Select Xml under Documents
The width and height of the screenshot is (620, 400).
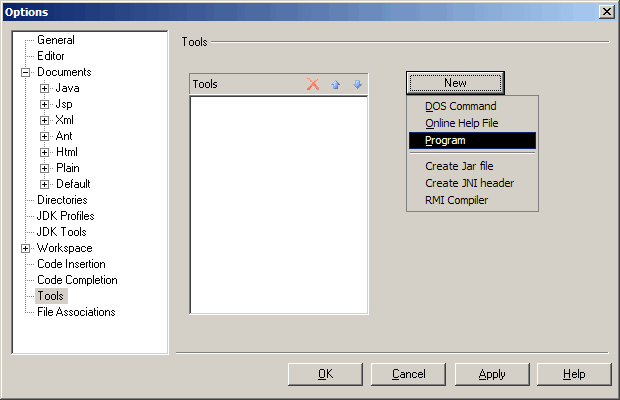pos(64,120)
